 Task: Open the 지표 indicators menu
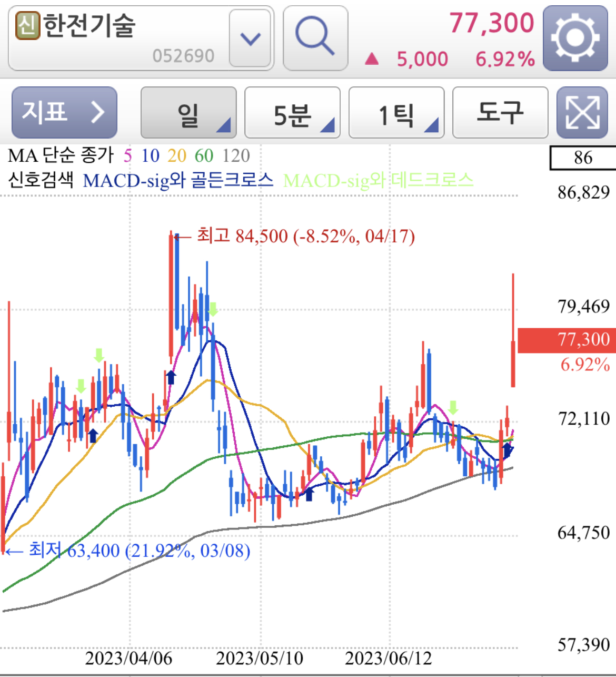pos(64,112)
